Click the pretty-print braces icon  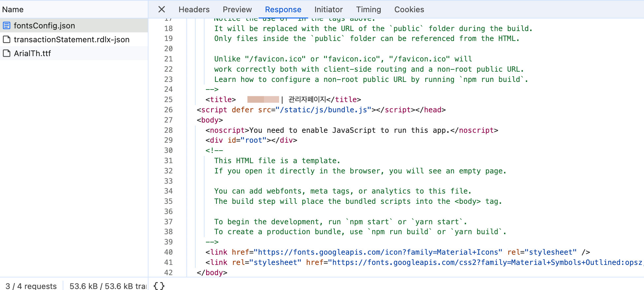159,286
